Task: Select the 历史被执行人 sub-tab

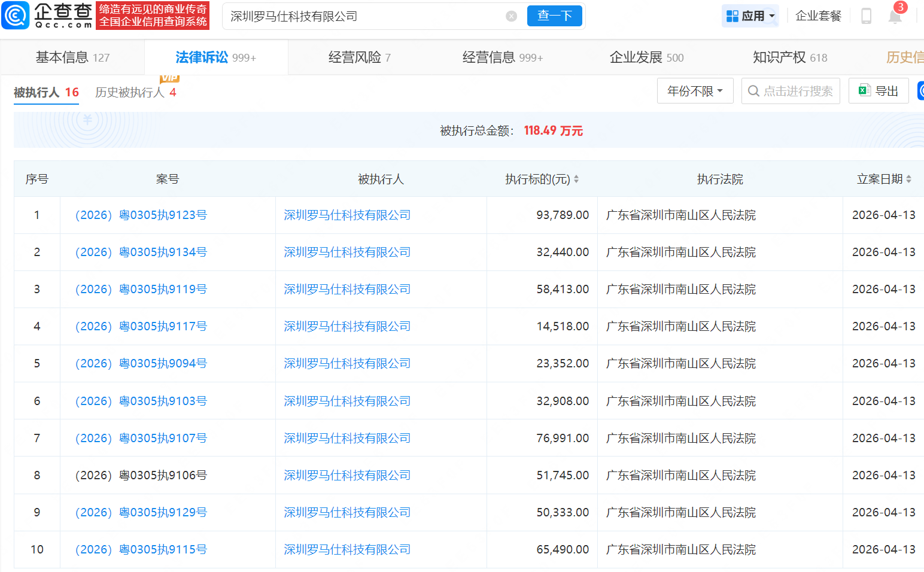Action: point(135,92)
